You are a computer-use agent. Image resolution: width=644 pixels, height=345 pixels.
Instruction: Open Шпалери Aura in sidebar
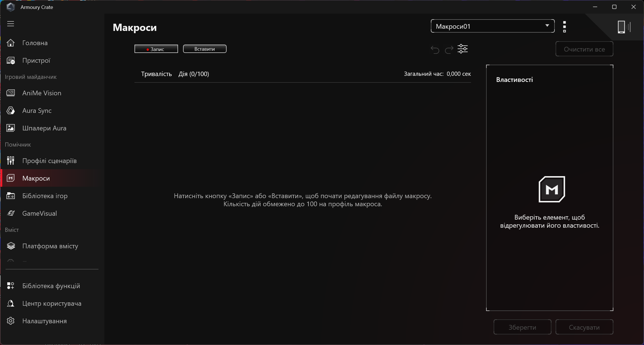point(44,128)
